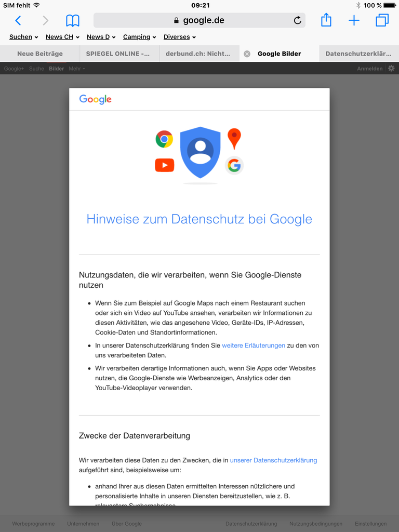399x532 pixels.
Task: Close the Google Bilder tab
Action: (247, 54)
